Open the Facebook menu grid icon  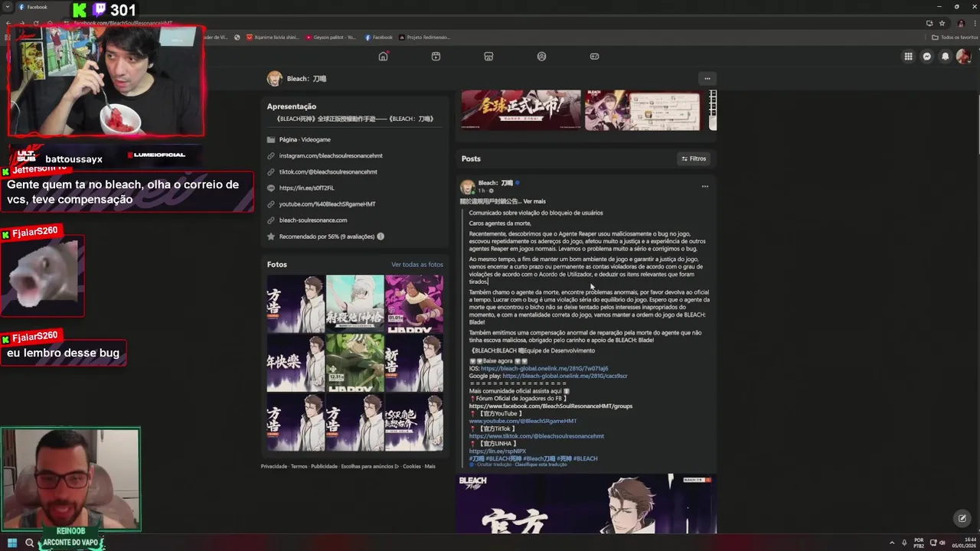[x=908, y=56]
